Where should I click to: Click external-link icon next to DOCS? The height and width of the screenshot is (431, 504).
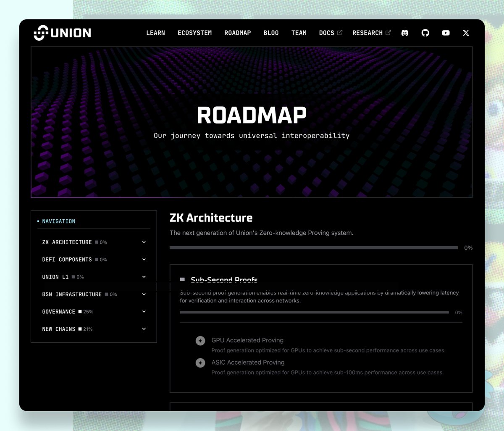[340, 32]
